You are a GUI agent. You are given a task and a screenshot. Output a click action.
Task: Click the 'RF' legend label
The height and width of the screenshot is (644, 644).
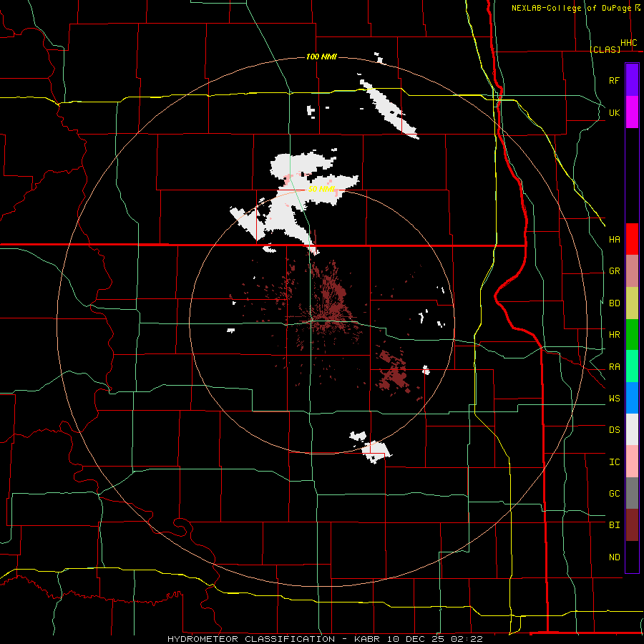pyautogui.click(x=614, y=80)
